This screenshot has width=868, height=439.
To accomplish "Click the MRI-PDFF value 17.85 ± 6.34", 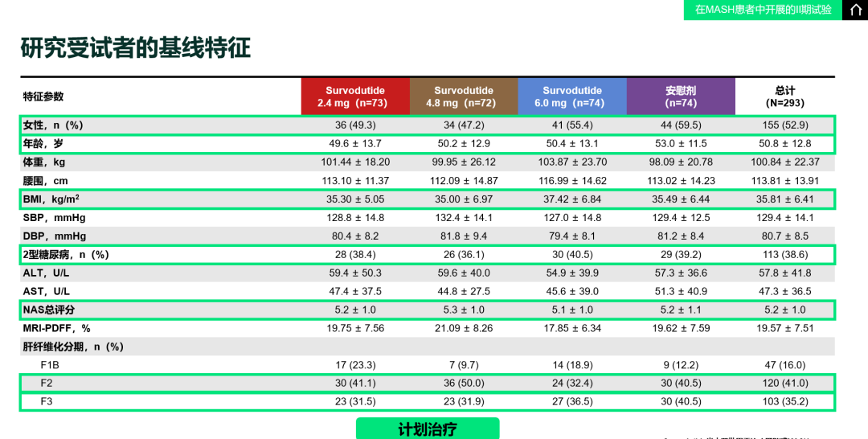I will tap(572, 328).
